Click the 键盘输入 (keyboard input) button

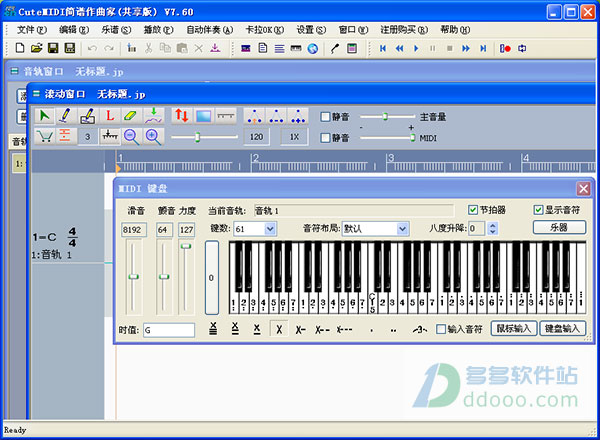pos(562,328)
